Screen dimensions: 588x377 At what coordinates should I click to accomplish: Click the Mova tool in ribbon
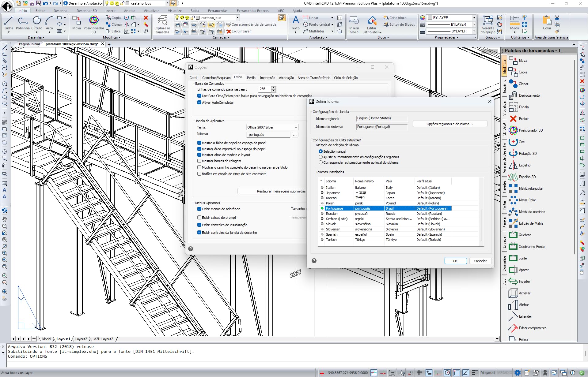(77, 24)
